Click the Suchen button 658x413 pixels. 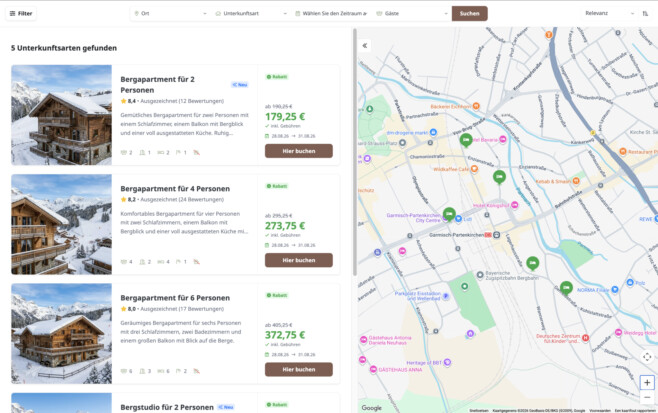(x=469, y=13)
